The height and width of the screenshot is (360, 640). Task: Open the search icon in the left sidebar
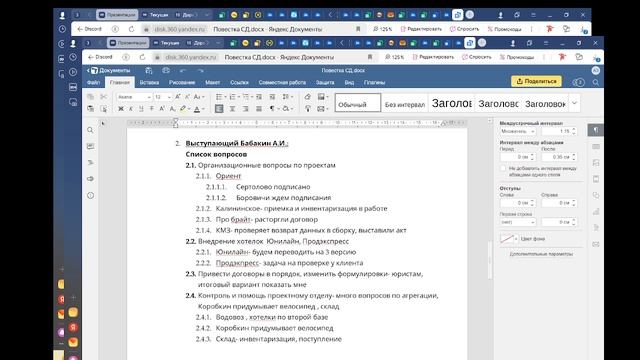coord(90,130)
